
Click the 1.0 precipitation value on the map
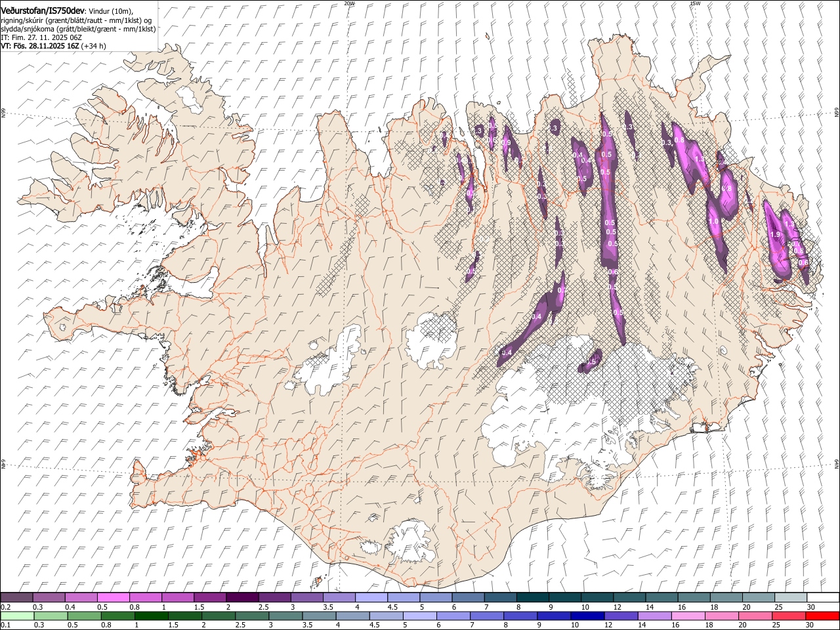714,222
